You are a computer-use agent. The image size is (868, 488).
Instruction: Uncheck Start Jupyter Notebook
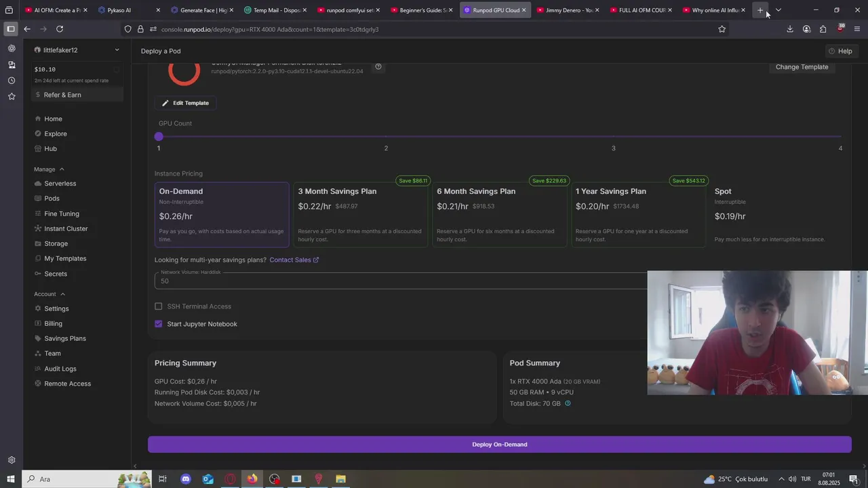point(159,324)
